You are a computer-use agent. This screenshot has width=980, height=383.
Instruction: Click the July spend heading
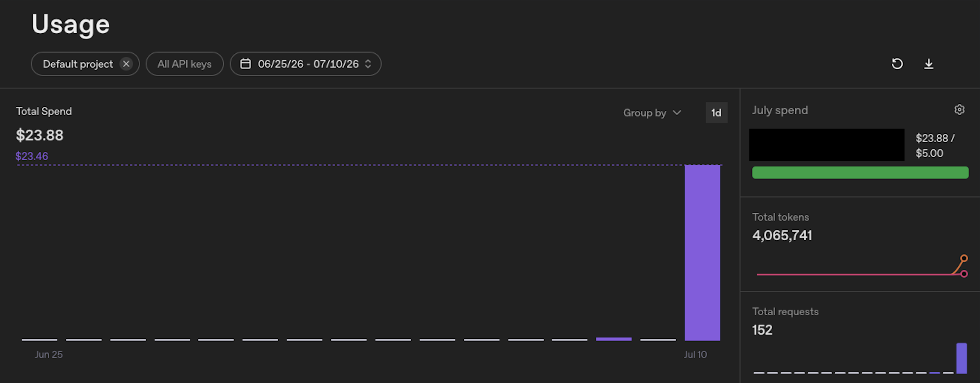780,110
